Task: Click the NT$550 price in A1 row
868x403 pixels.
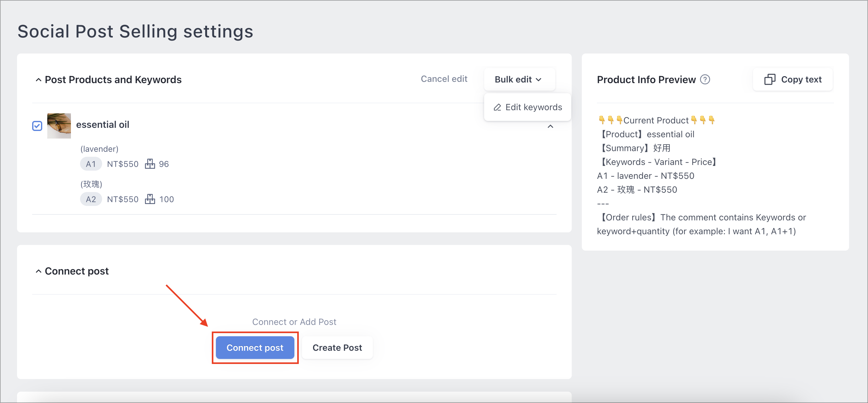Action: [123, 164]
